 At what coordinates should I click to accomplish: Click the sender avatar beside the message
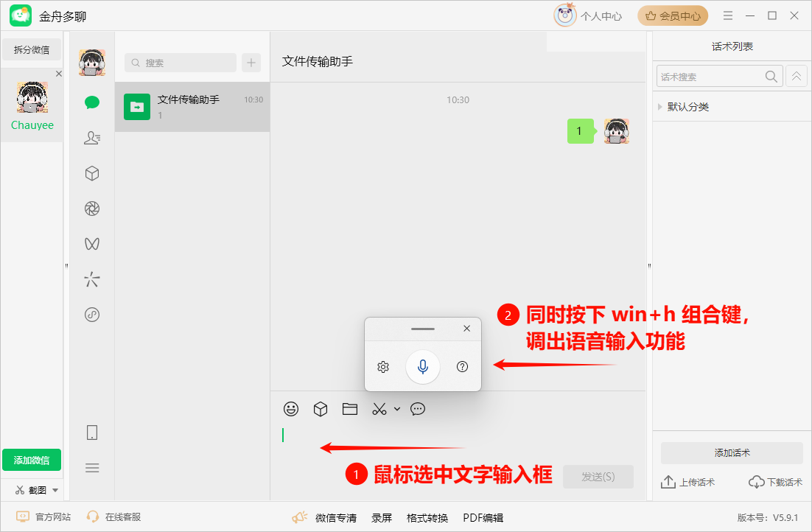point(616,131)
